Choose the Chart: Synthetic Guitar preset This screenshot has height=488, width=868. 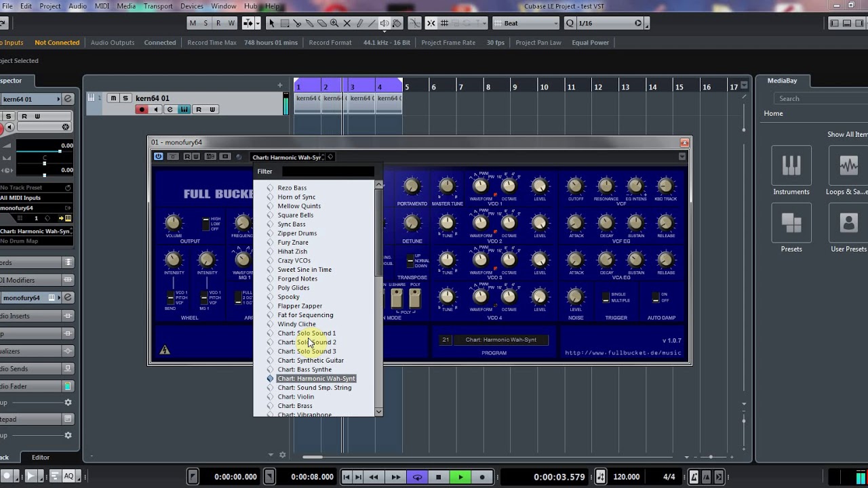[x=311, y=361]
